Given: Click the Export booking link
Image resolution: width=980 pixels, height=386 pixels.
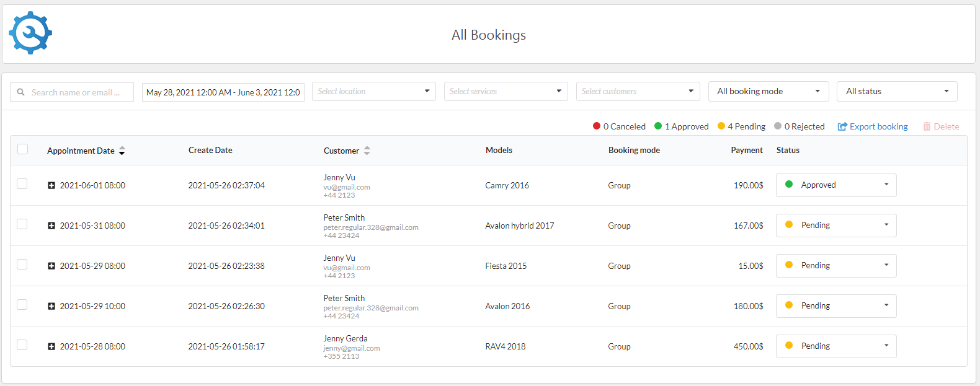Looking at the screenshot, I should click(878, 126).
